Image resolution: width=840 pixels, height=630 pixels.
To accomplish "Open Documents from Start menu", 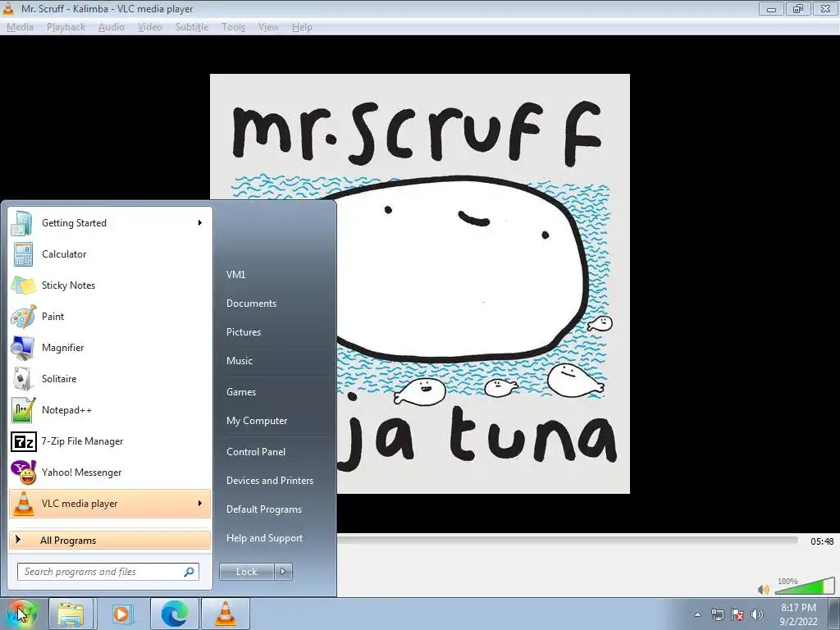I will (x=251, y=304).
